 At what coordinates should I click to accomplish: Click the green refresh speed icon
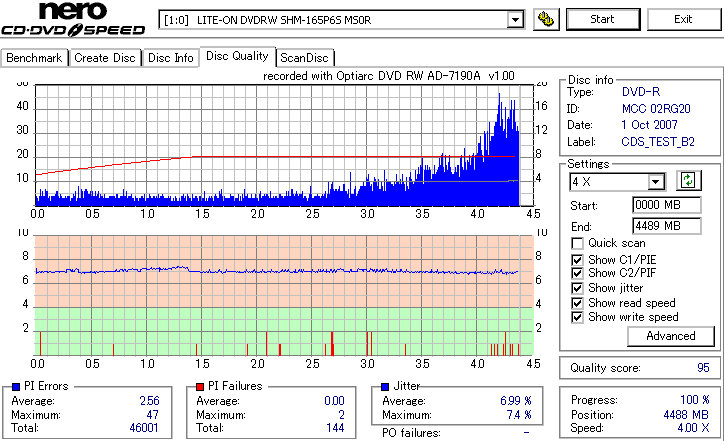click(x=688, y=181)
